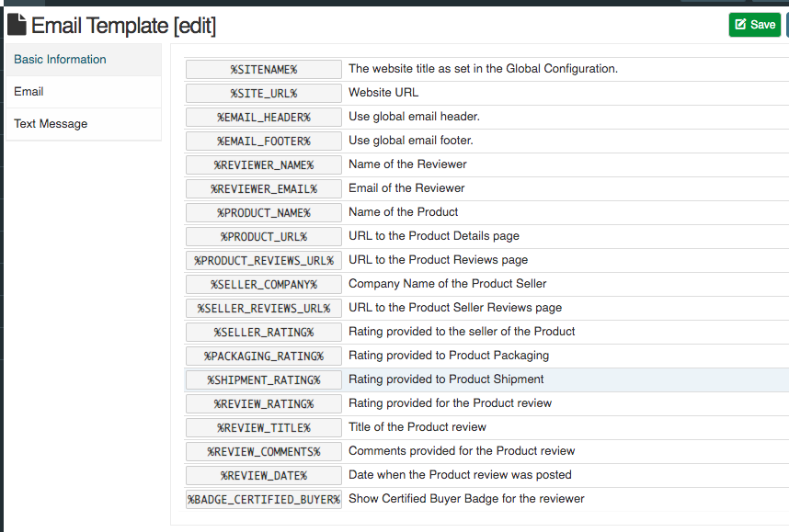Switch to the Email tab
The width and height of the screenshot is (789, 532).
29,92
